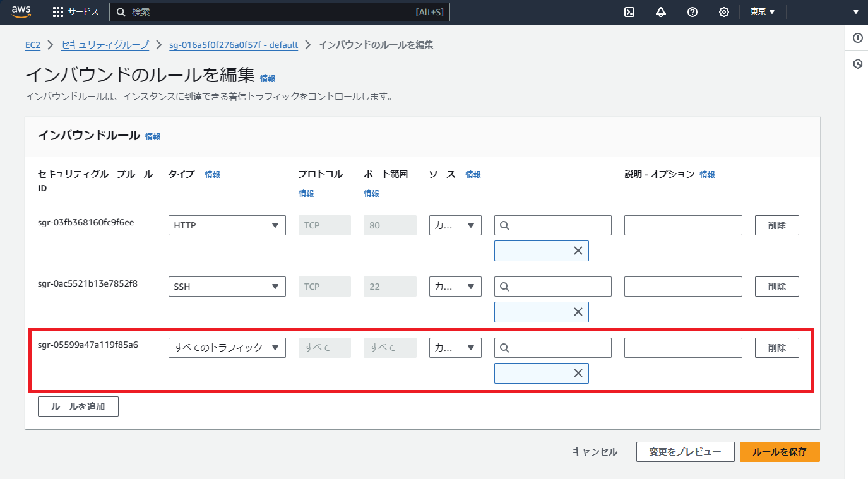Focus source search field in すべてのトラフィック row
The image size is (868, 479).
(x=553, y=348)
